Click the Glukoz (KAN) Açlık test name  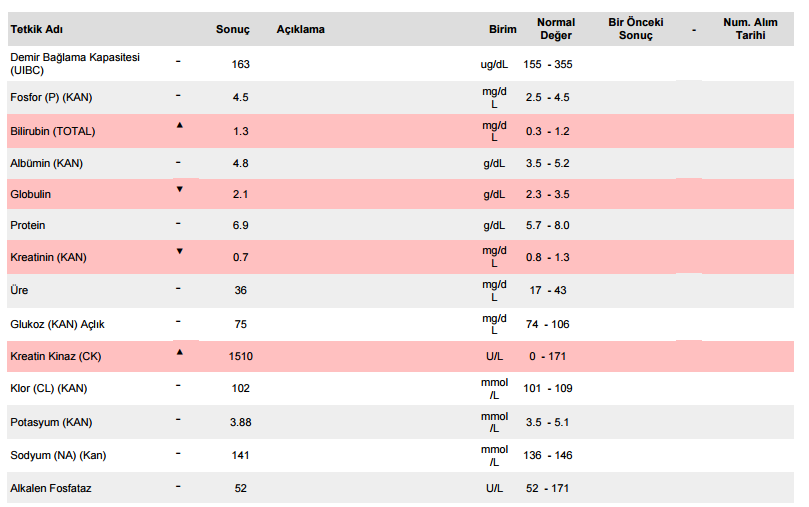click(57, 324)
